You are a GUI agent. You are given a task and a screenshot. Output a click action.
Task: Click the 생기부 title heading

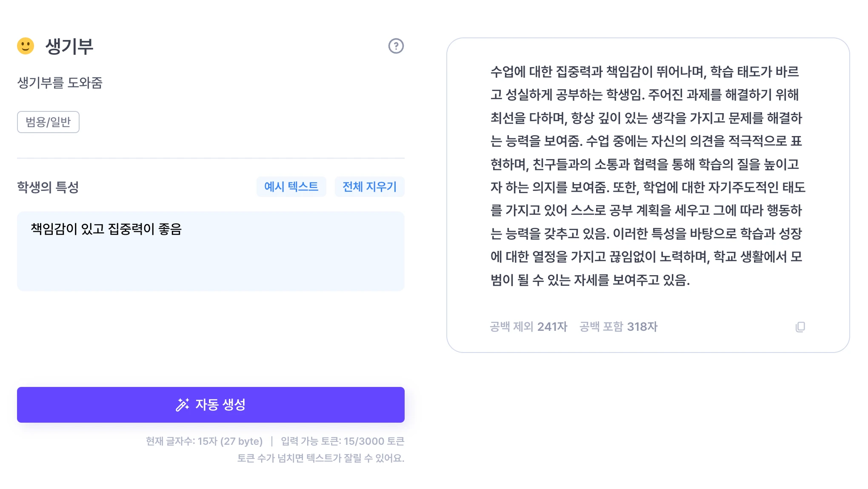69,46
